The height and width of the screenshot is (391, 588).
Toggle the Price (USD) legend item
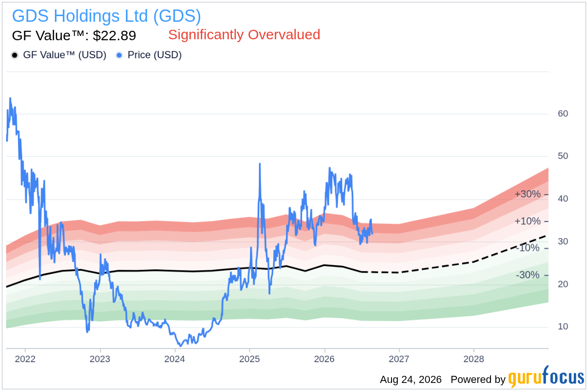(x=149, y=55)
